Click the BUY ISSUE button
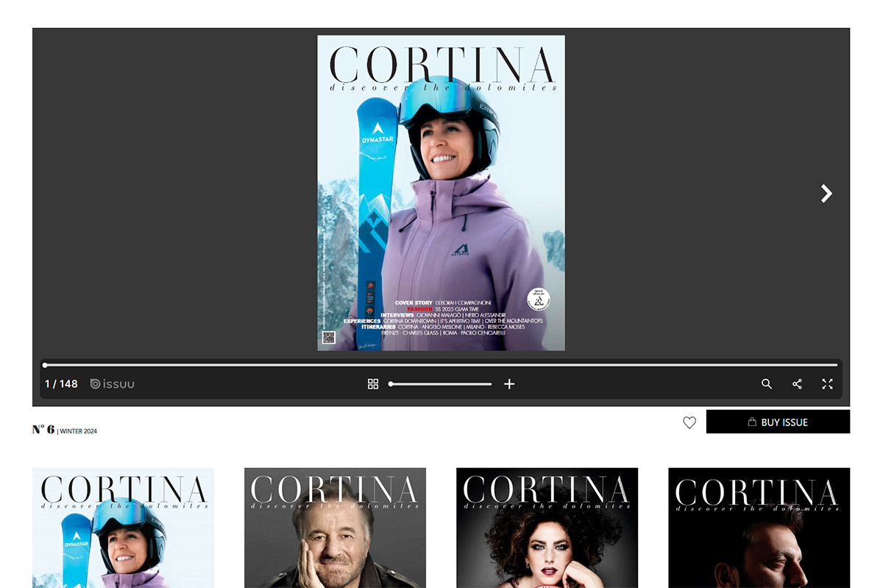Viewport: 883px width, 588px height. pos(778,422)
